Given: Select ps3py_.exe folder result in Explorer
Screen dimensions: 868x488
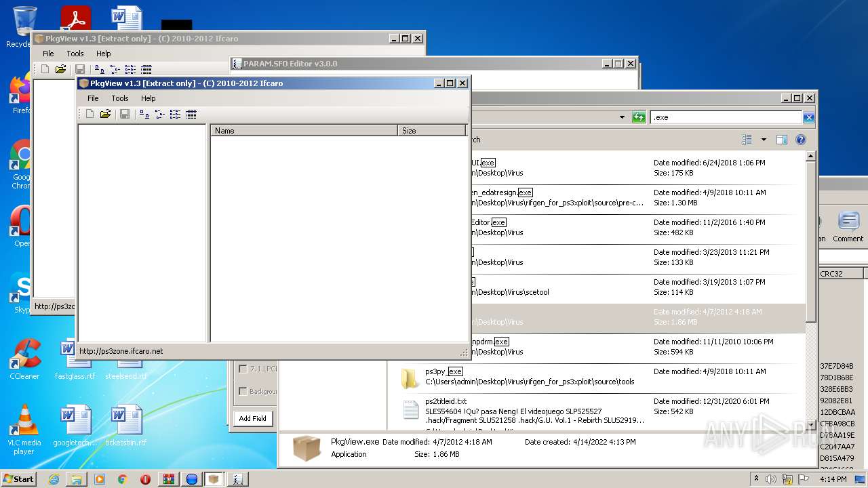Looking at the screenshot, I should point(597,378).
